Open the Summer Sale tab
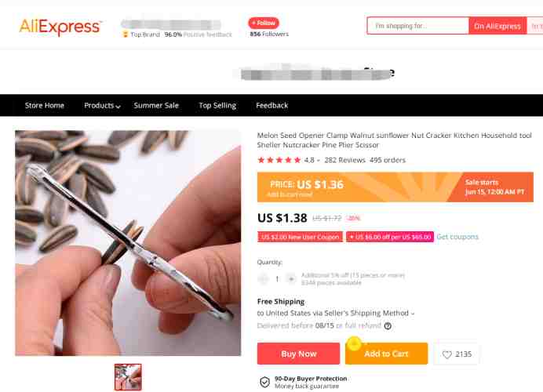 pos(156,106)
